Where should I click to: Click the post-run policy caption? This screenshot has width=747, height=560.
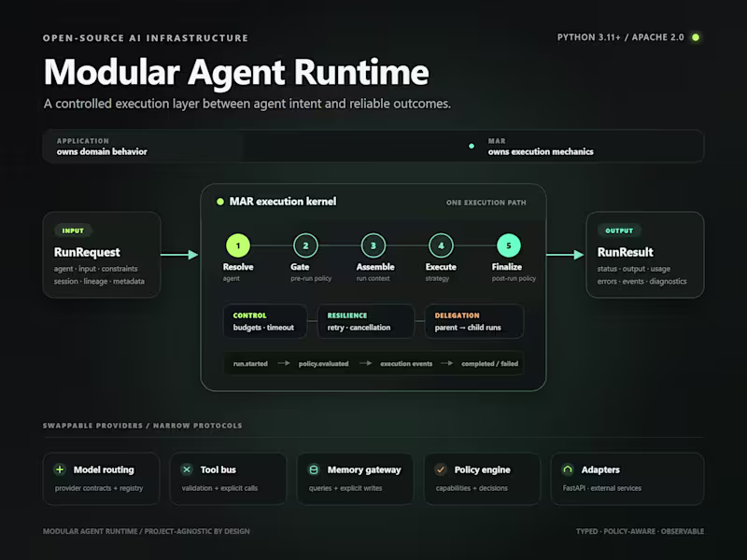click(514, 278)
